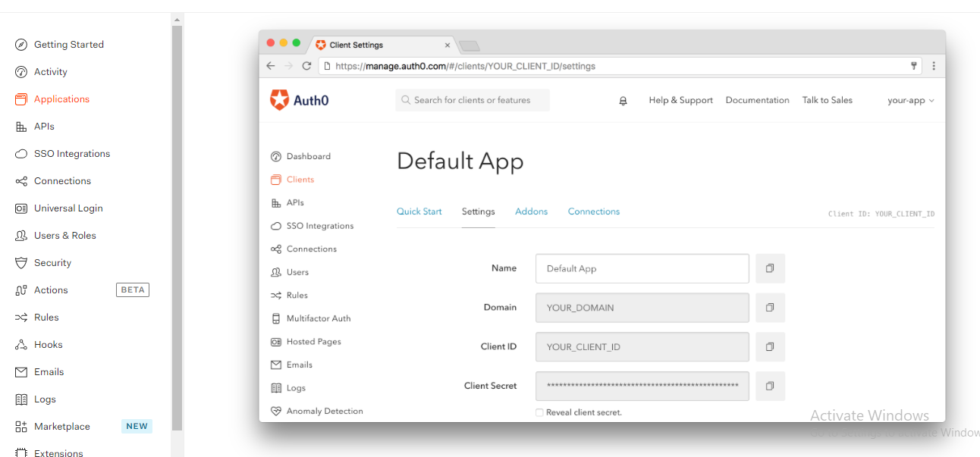Open Dashboard in the inner Auth0 sidebar

(x=301, y=156)
